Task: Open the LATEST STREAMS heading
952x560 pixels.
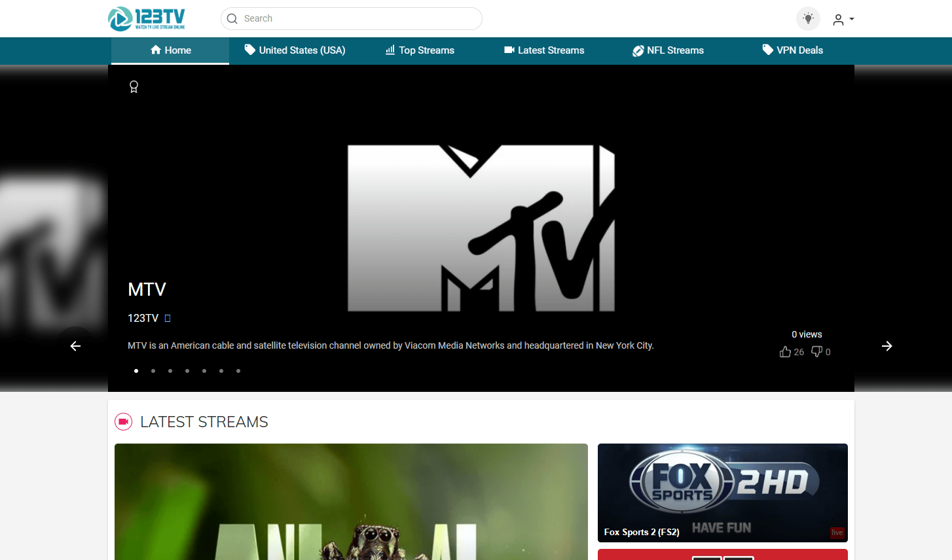Action: pyautogui.click(x=204, y=422)
